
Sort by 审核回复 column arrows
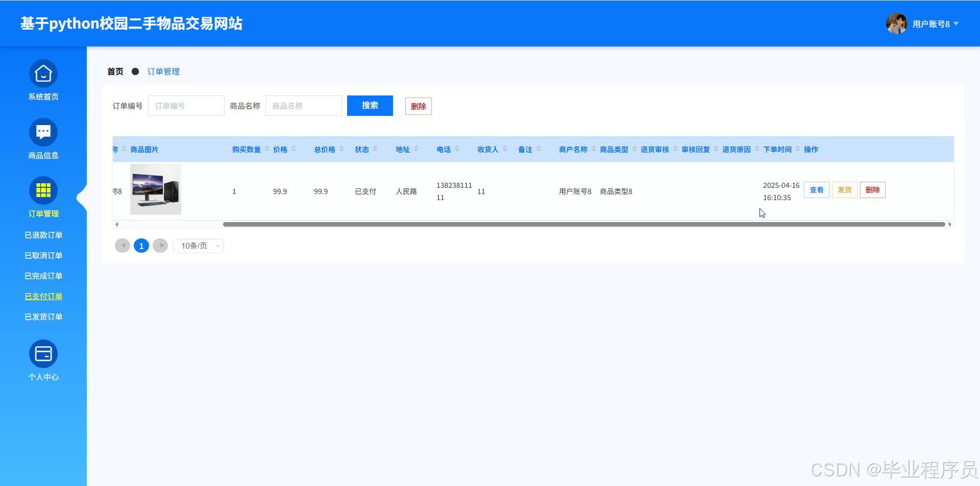(x=716, y=149)
